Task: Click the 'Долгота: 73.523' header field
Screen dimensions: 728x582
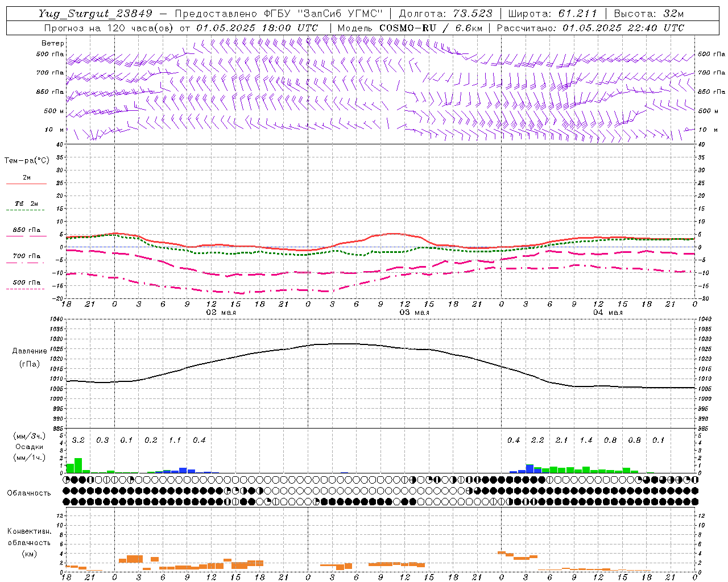Action: pos(445,14)
